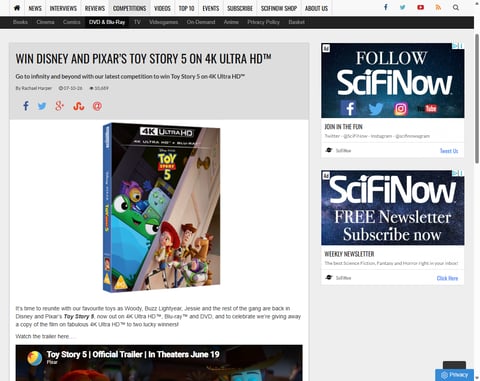Go to the home page icon
Image resolution: width=480 pixels, height=381 pixels.
[x=17, y=8]
